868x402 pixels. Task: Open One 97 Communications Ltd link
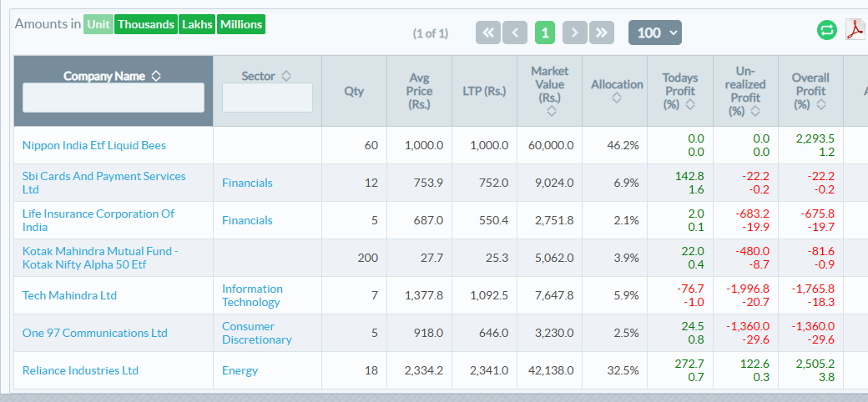(x=94, y=334)
